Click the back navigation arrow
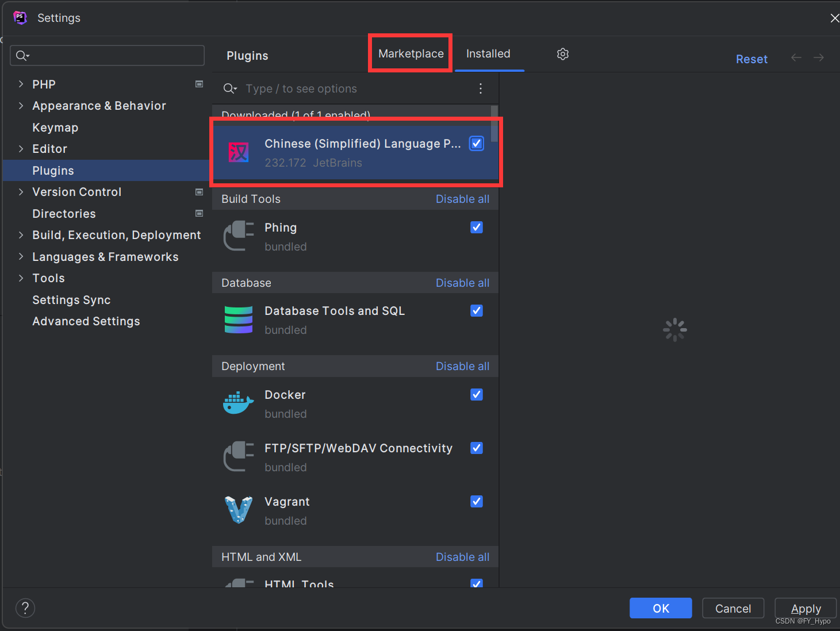The height and width of the screenshot is (631, 840). click(796, 57)
